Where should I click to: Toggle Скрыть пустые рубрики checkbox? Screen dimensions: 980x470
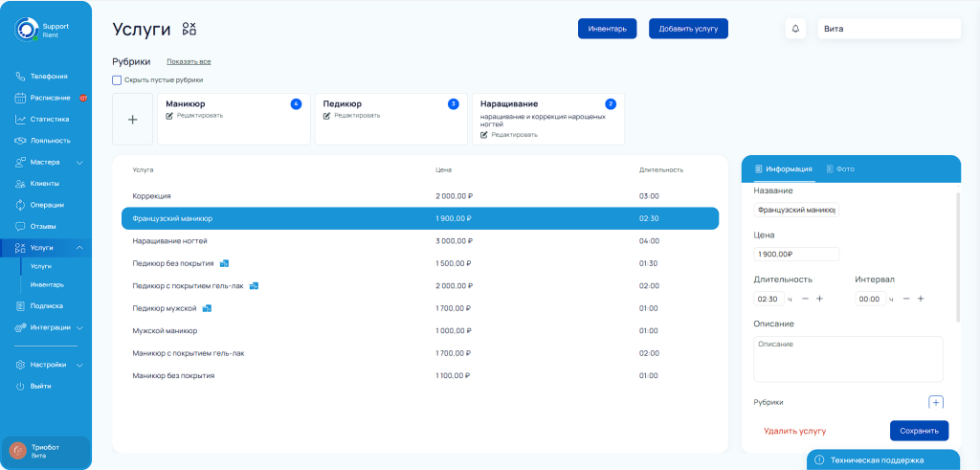coord(118,80)
